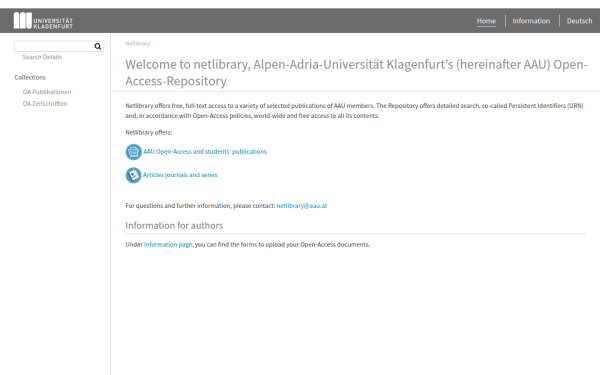Screen dimensions: 600x375
Task: Open the OA Publikationen collection
Action: click(x=47, y=92)
